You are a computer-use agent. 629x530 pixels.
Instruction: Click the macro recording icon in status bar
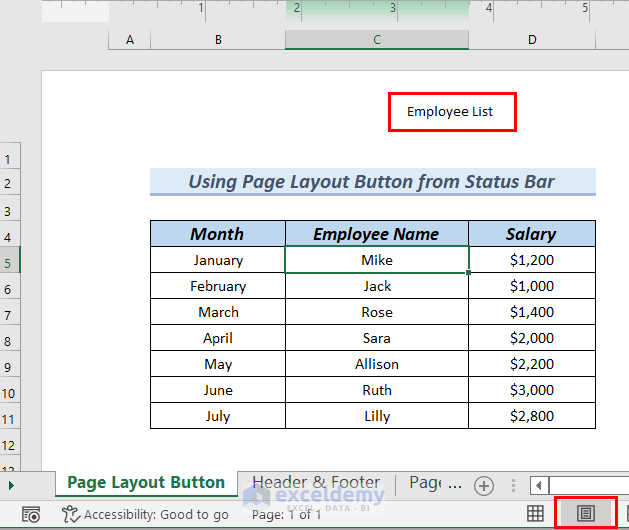pyautogui.click(x=31, y=514)
